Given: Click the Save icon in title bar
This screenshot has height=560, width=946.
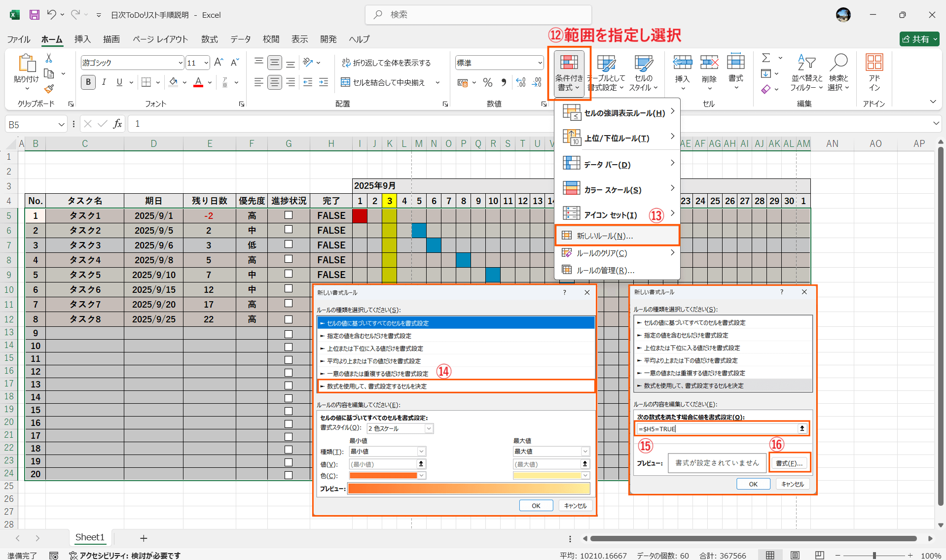Looking at the screenshot, I should point(34,15).
